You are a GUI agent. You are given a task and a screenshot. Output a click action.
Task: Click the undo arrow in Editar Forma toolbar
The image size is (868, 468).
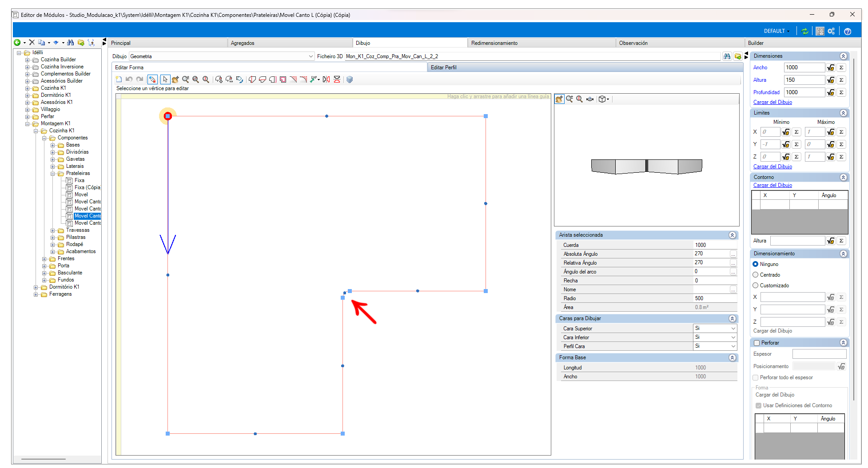coord(129,79)
